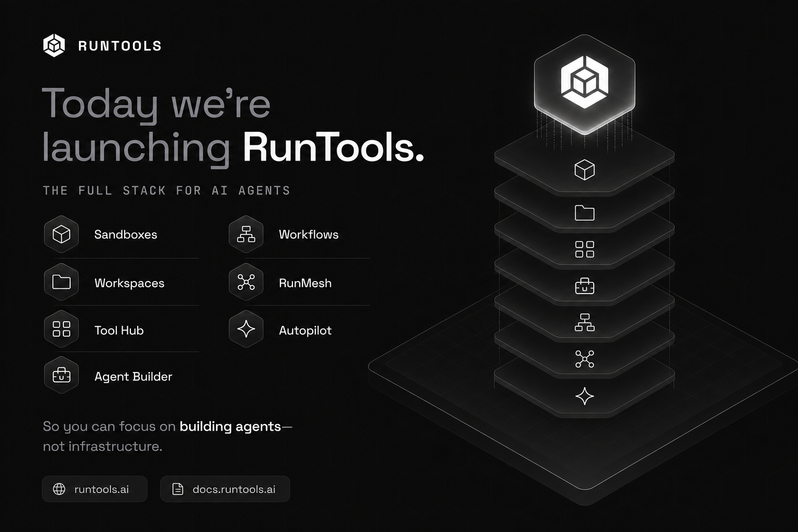Viewport: 798px width, 532px height.
Task: Click the bold RunTools. word in headline
Action: point(334,148)
